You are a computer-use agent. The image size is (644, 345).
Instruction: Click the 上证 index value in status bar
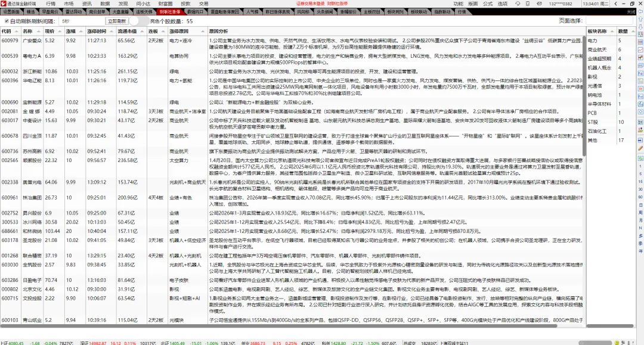click(x=16, y=343)
